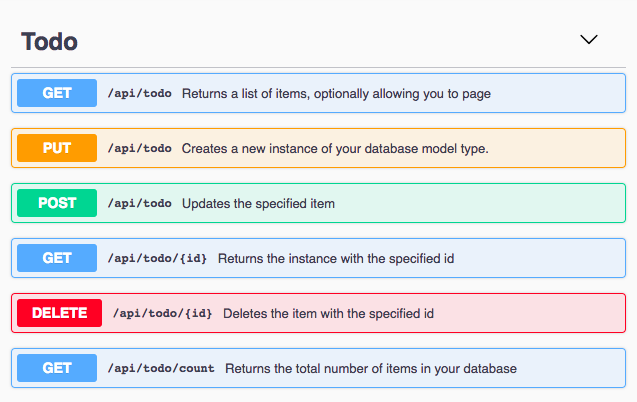
Task: Click the GET badge for the count endpoint
Action: coord(57,368)
